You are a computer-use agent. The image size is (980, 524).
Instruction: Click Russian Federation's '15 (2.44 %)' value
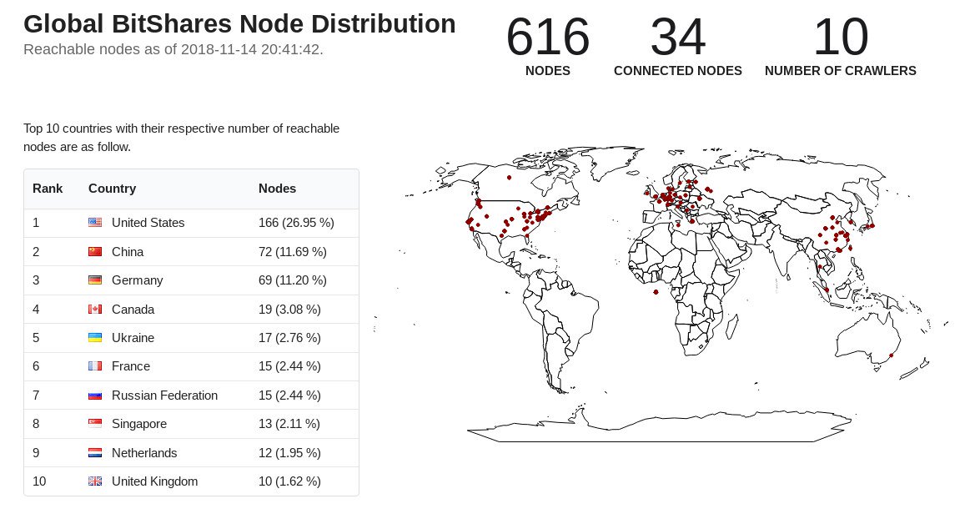tap(289, 396)
